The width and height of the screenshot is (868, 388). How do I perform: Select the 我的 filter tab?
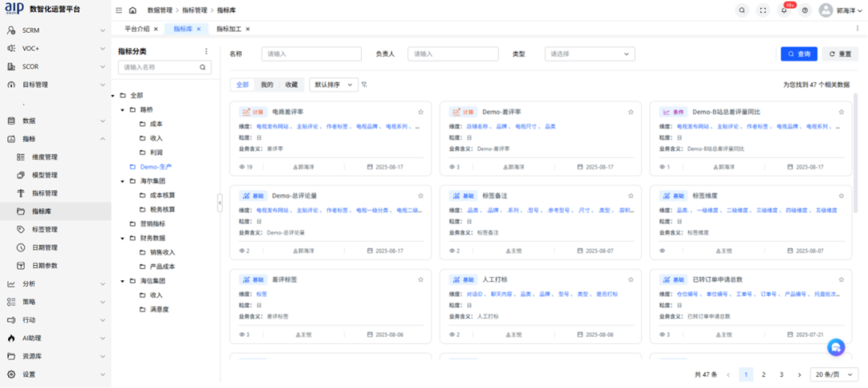coord(267,84)
